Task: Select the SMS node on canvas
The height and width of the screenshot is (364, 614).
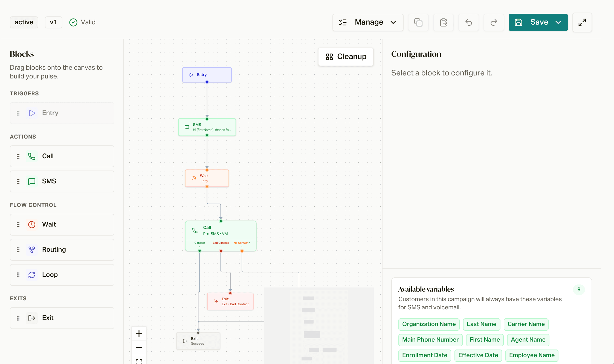Action: [x=207, y=127]
